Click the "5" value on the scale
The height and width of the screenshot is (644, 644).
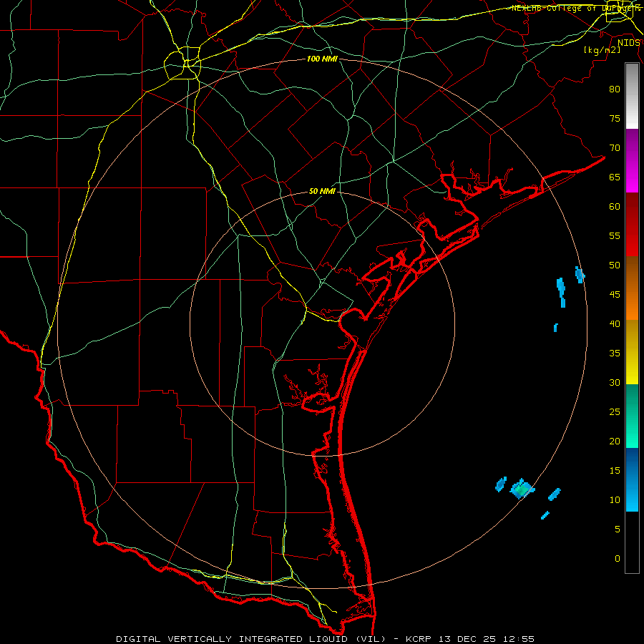point(618,530)
